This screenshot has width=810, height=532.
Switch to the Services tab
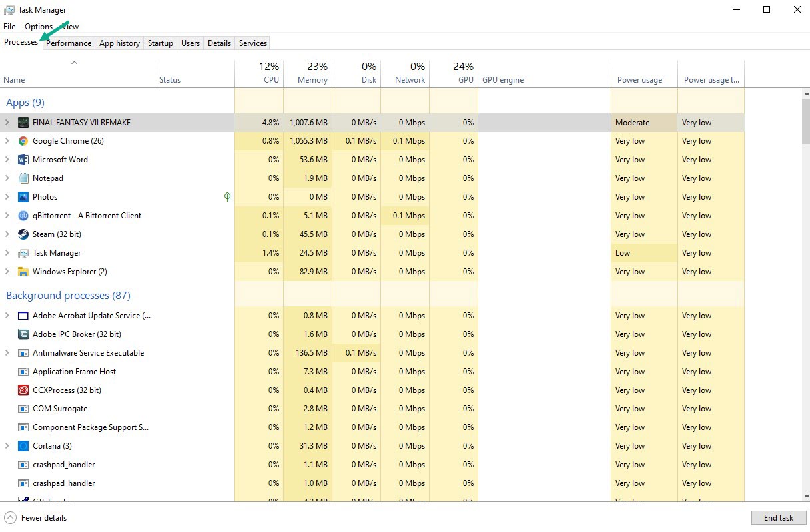253,43
